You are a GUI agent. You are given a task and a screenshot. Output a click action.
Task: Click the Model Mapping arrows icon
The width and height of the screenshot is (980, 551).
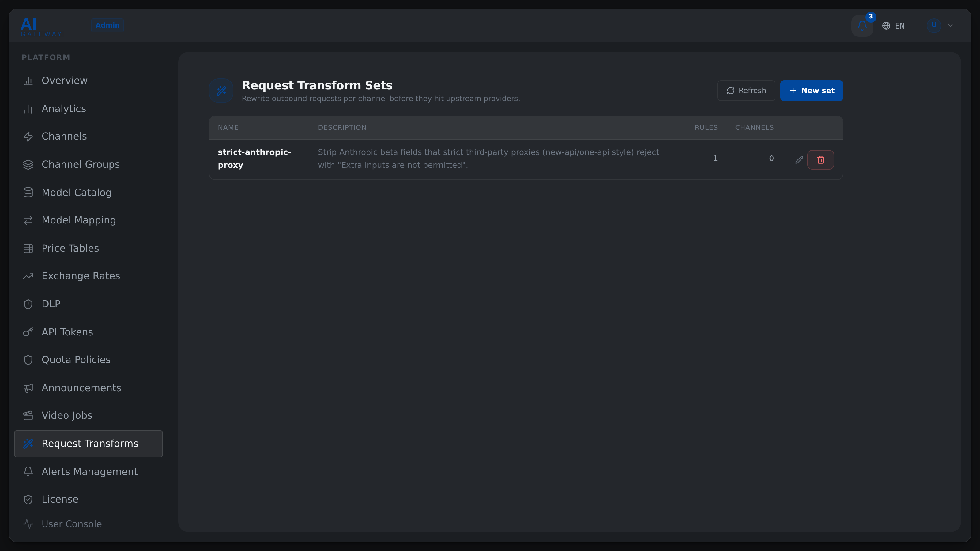[x=28, y=220]
